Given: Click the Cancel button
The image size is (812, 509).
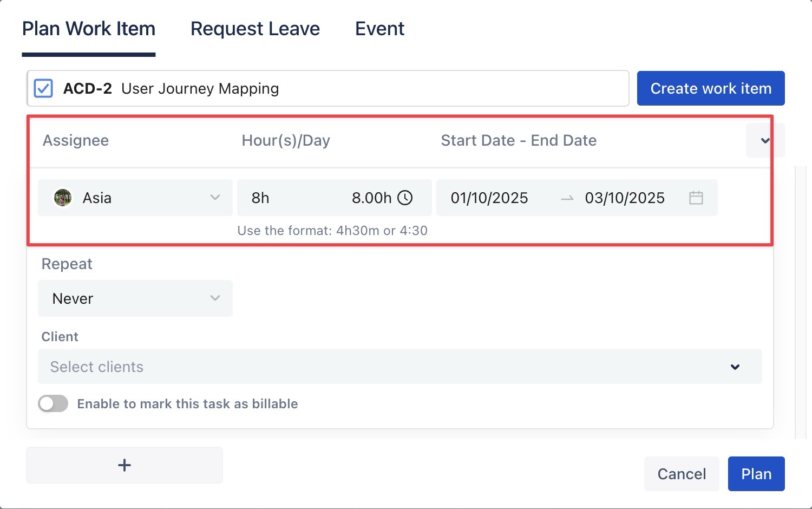Looking at the screenshot, I should click(682, 474).
